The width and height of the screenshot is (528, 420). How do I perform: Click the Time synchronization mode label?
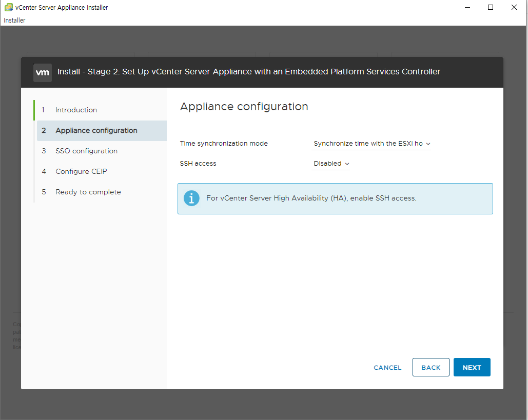point(224,144)
